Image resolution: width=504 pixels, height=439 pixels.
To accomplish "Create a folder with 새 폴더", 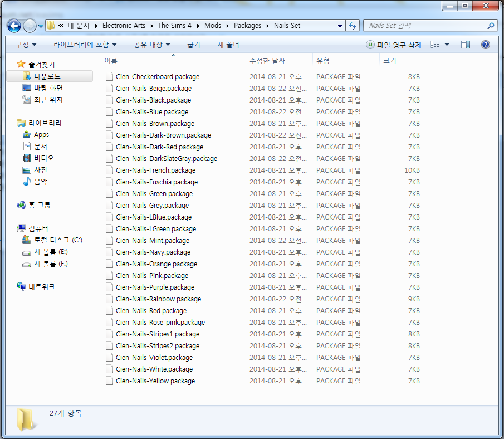I will 228,45.
